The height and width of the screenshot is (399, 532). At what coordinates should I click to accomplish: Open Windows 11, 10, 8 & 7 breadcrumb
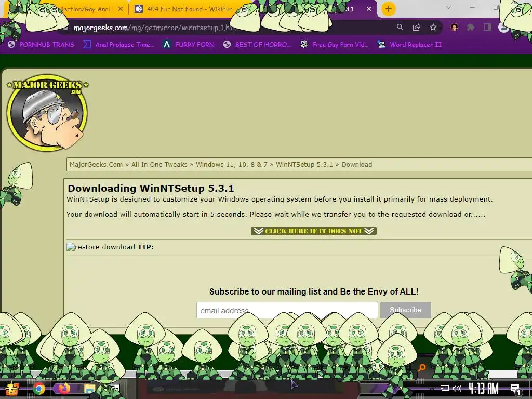231,165
